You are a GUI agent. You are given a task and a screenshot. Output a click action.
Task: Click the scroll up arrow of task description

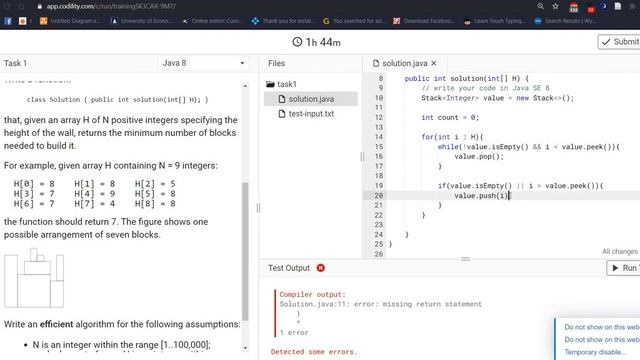[245, 86]
